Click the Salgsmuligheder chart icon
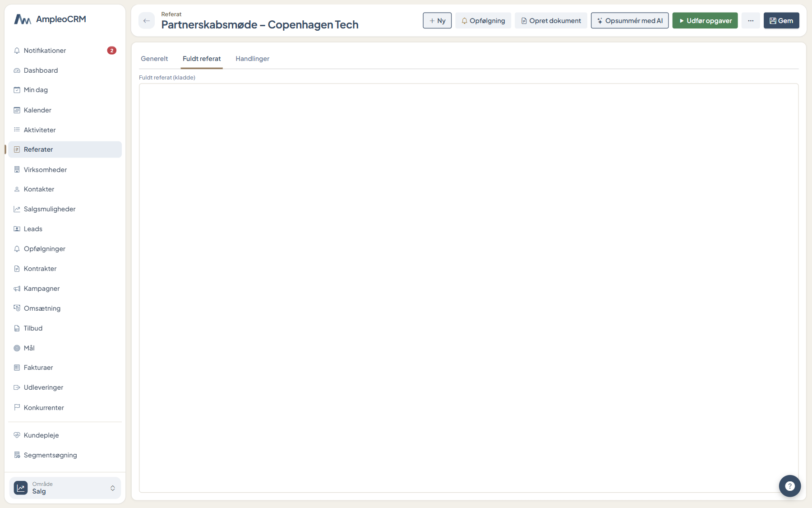 pos(17,209)
